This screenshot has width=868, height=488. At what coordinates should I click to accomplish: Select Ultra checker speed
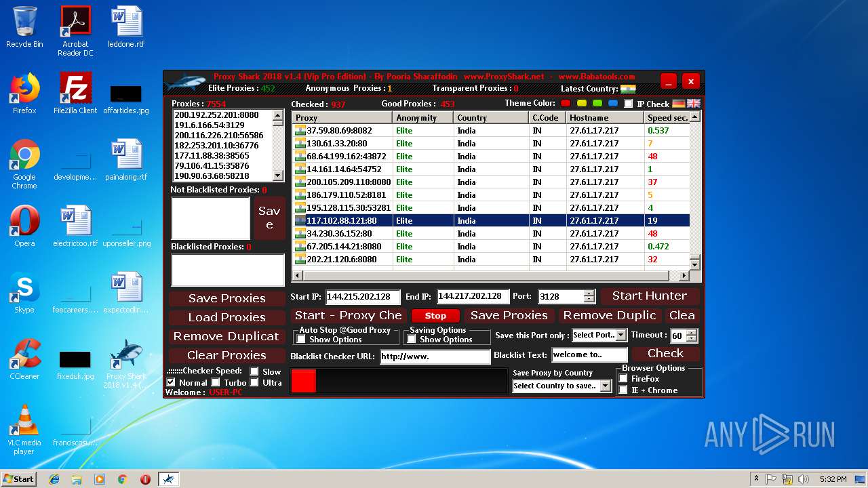[254, 382]
